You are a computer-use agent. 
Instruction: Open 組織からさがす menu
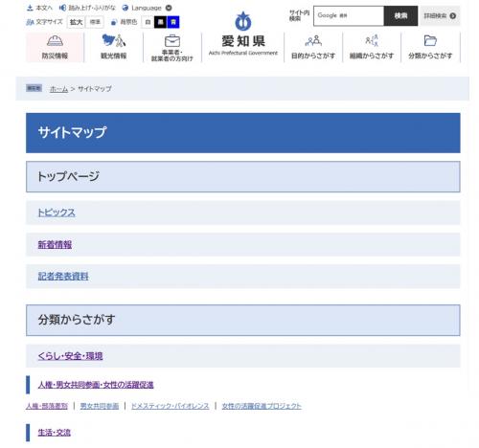(x=372, y=47)
